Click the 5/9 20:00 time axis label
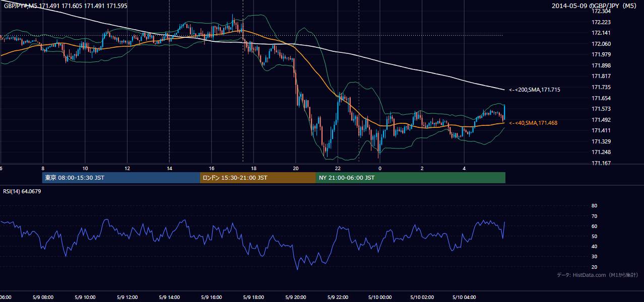 [x=296, y=297]
